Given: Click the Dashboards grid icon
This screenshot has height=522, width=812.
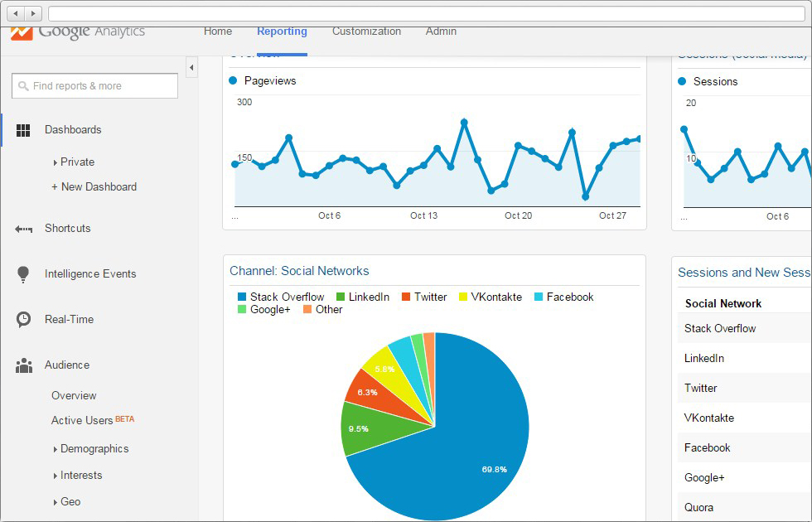Looking at the screenshot, I should pyautogui.click(x=23, y=131).
